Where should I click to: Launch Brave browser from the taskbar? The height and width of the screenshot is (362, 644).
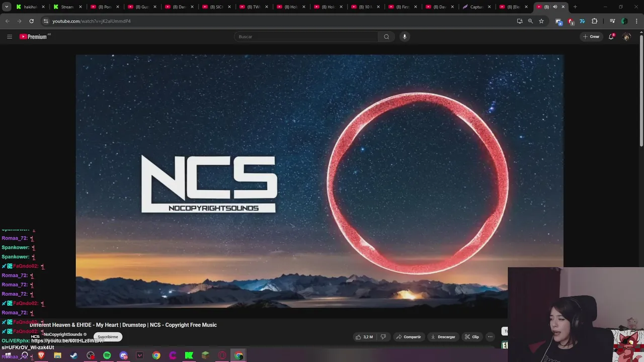click(x=41, y=355)
